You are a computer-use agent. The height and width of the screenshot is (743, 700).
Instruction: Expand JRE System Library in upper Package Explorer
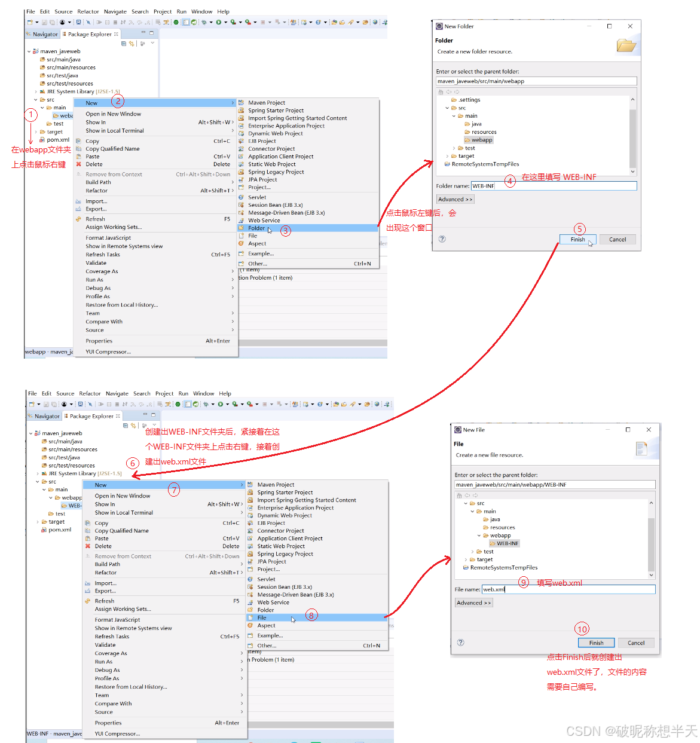click(x=36, y=92)
